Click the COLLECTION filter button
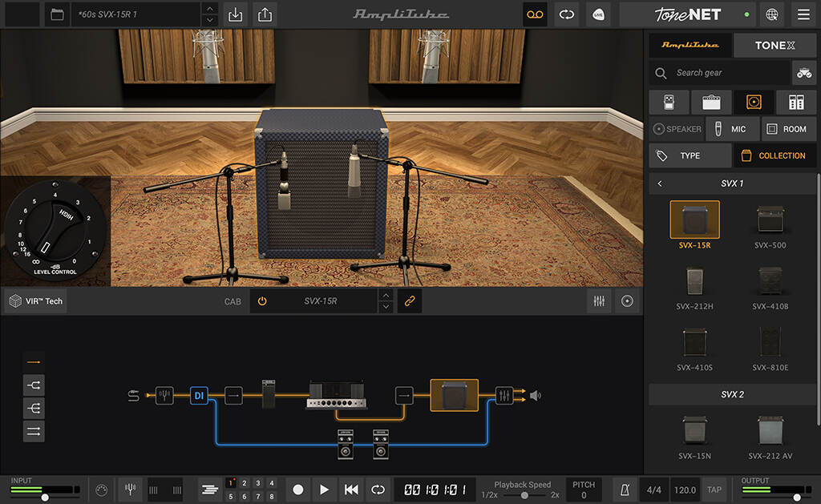The image size is (821, 504). (774, 155)
